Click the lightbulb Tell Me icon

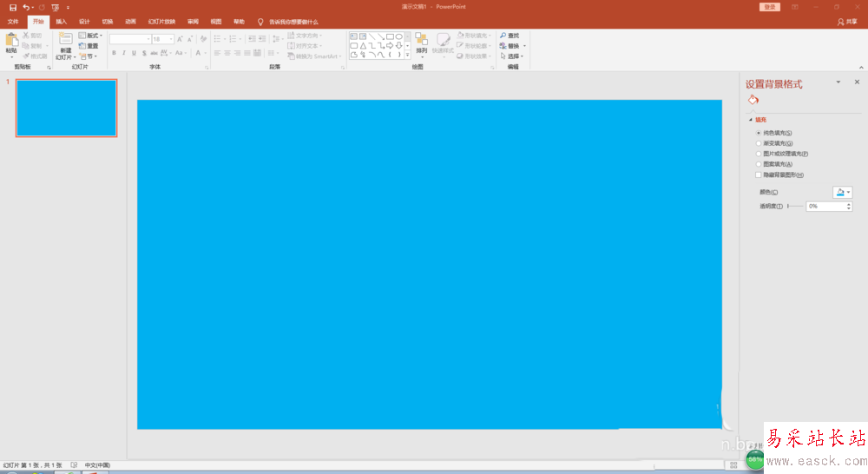260,23
